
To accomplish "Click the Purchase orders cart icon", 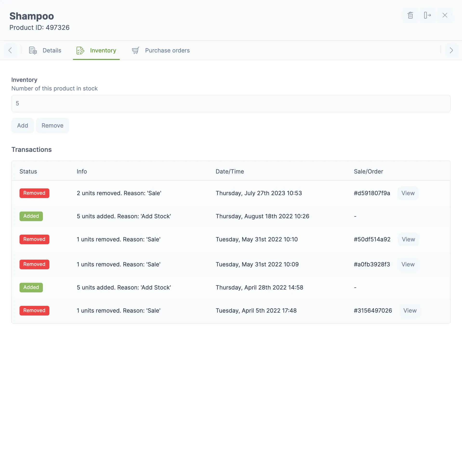I will [x=135, y=50].
